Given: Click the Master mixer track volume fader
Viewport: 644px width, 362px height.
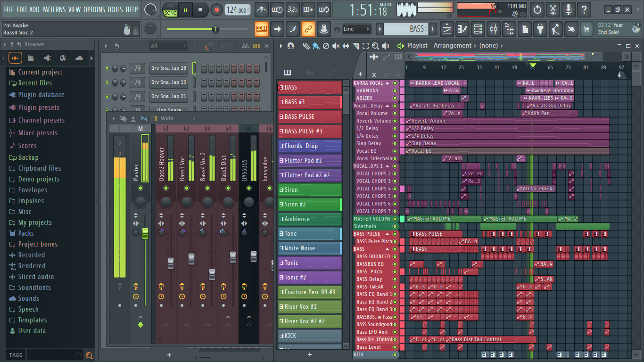Looking at the screenshot, I should pos(145,233).
